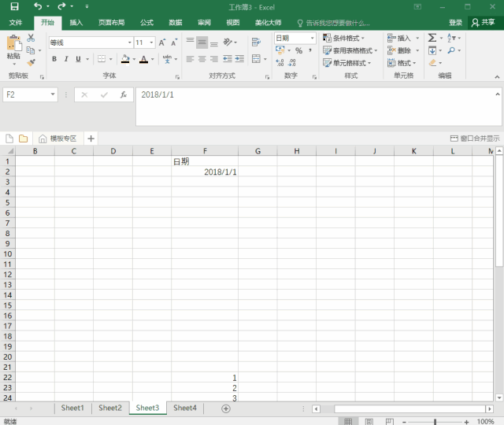This screenshot has width=504, height=425.
Task: Click the increase font size icon
Action: pyautogui.click(x=162, y=42)
